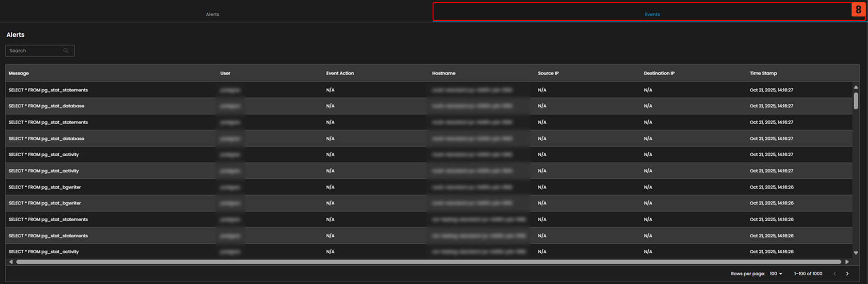Click the horizontal scrollbar right arrow

pos(847,262)
